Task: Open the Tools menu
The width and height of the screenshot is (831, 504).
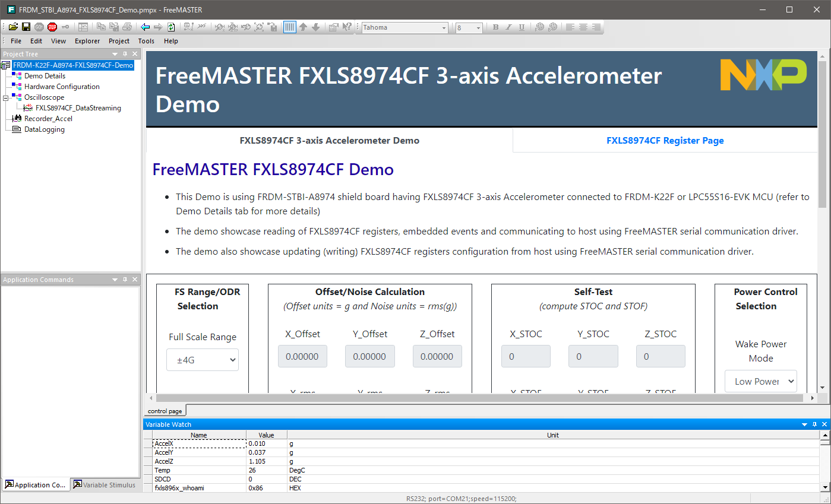Action: pos(146,41)
